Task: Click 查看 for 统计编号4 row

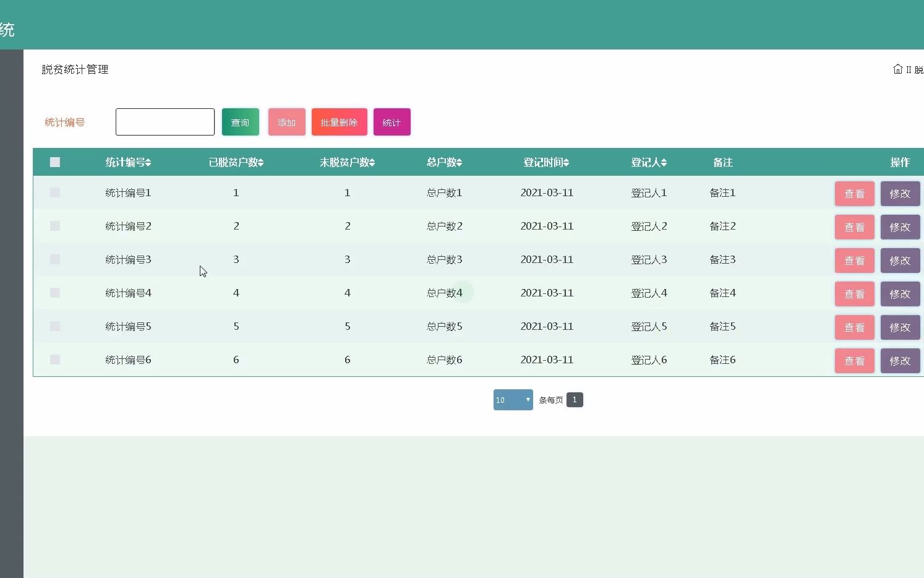Action: coord(855,294)
